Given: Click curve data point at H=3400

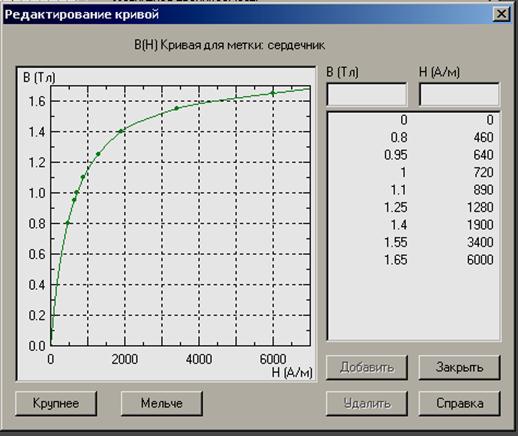Looking at the screenshot, I should click(177, 108).
